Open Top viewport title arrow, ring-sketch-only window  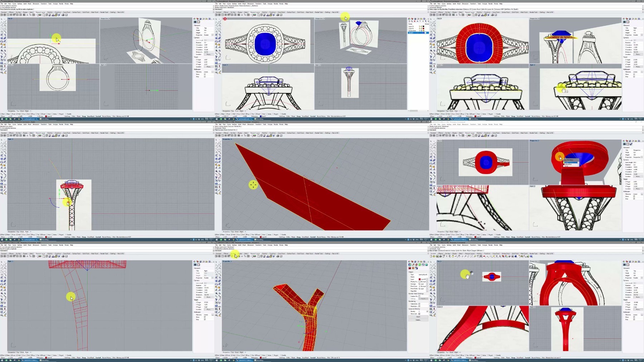tap(12, 19)
